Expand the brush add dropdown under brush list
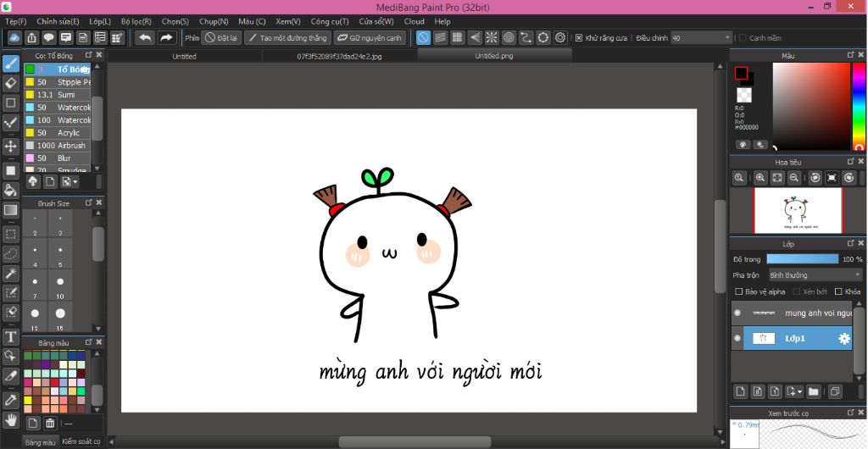 (x=75, y=181)
